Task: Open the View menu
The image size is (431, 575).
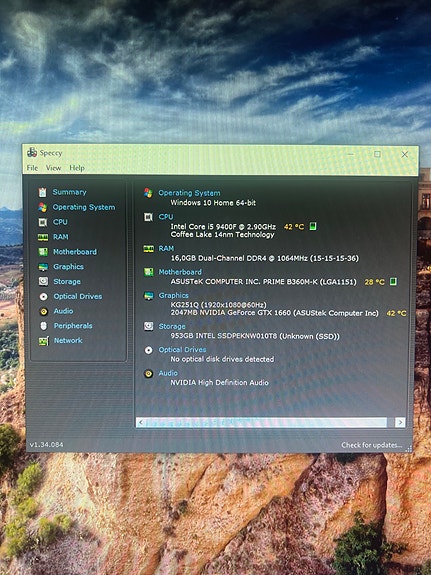Action: point(53,168)
